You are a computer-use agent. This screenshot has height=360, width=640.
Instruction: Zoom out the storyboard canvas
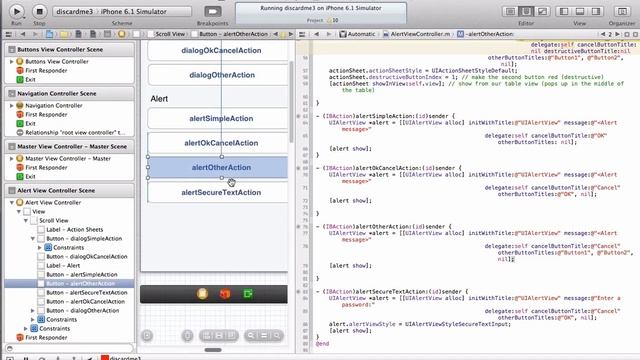point(251,336)
